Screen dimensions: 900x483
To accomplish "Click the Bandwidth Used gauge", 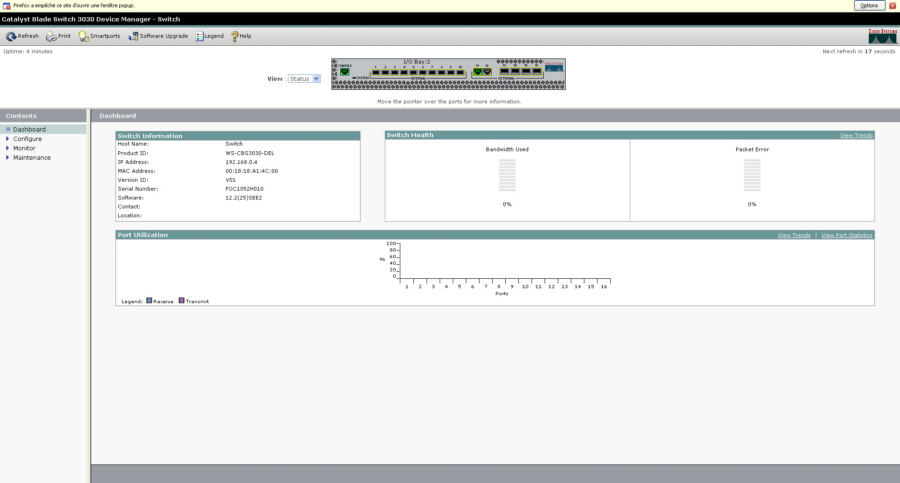I will click(x=507, y=175).
